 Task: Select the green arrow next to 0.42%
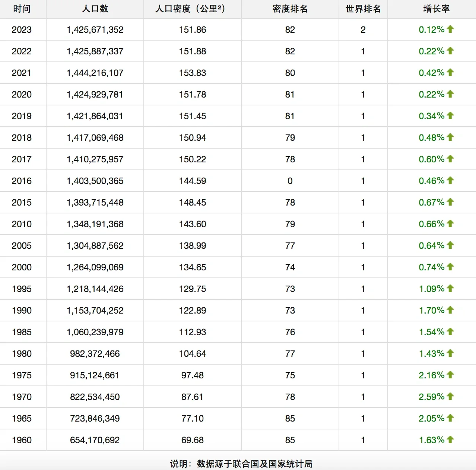click(450, 73)
